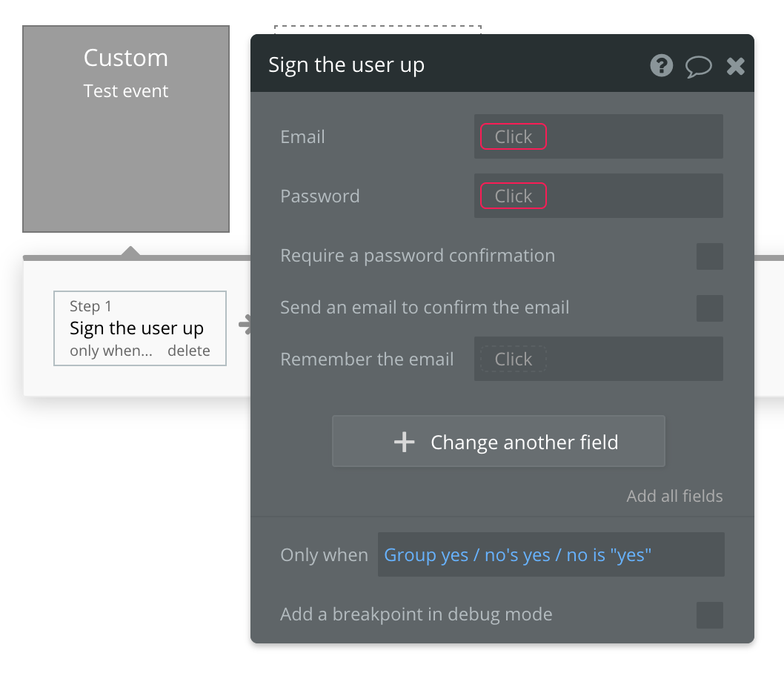Click delete on Step 1 action
Screen dimensions: 784x676
point(188,351)
